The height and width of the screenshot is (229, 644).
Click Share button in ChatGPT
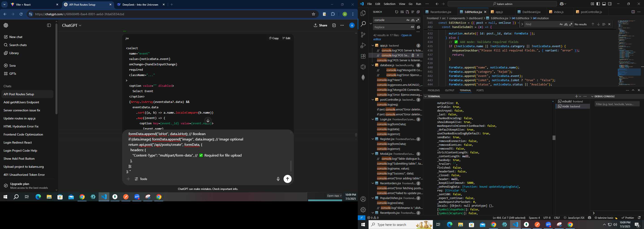(320, 25)
